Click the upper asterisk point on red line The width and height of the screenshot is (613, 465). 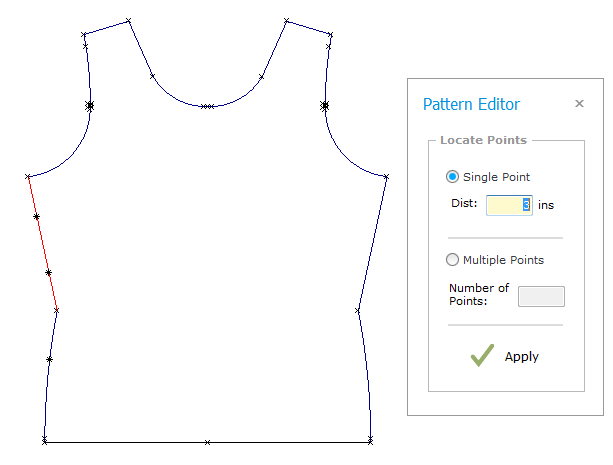coord(36,217)
